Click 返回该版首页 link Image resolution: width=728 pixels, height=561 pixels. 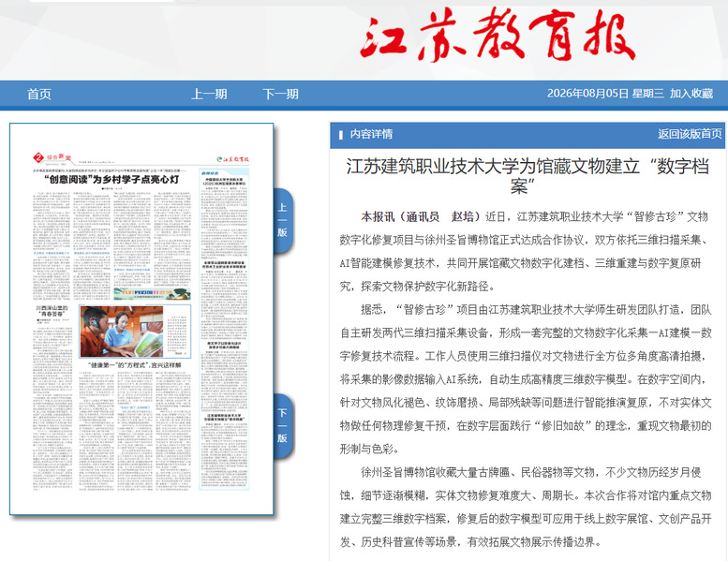click(690, 134)
